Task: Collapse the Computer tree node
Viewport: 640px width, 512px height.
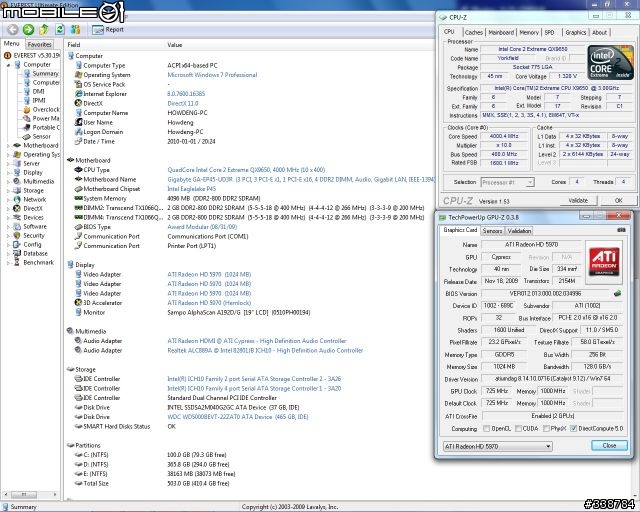Action: (x=8, y=65)
